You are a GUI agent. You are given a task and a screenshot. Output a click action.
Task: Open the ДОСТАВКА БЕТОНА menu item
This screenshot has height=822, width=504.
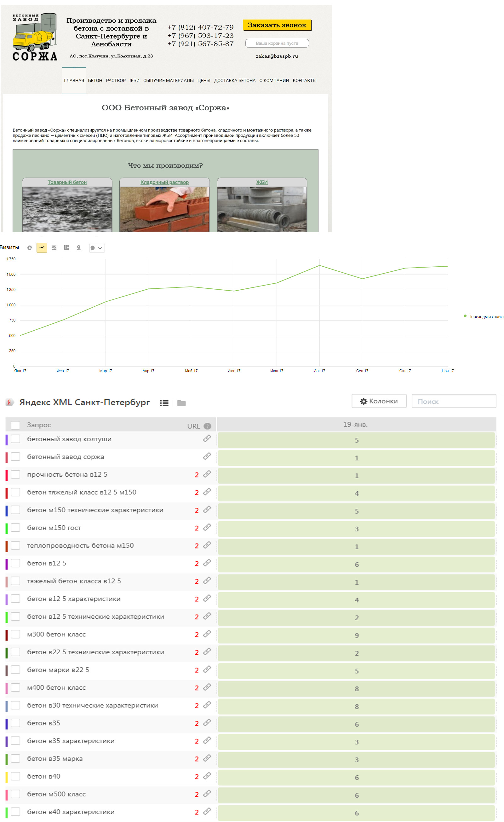(x=235, y=80)
